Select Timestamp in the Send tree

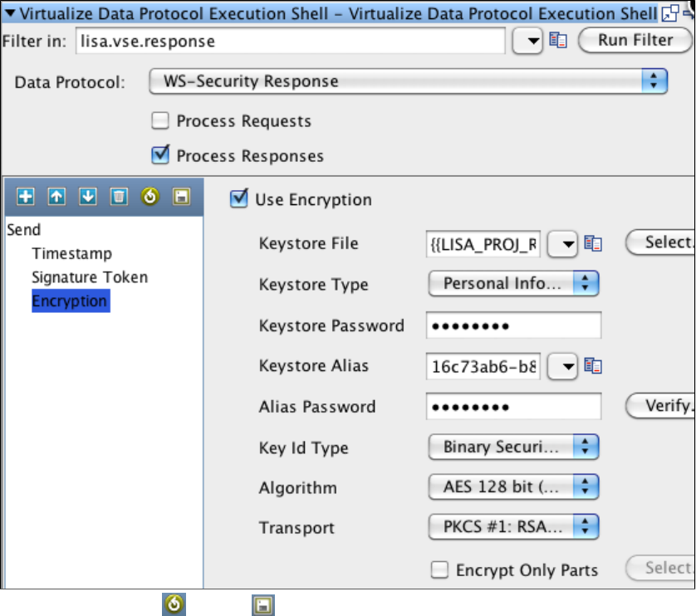click(71, 254)
